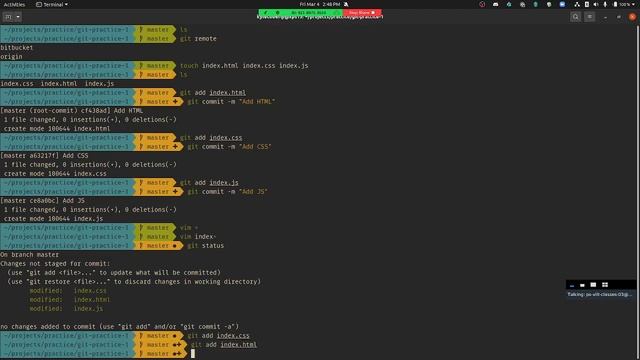Click the terminal vertical scrollbar

pos(638,192)
